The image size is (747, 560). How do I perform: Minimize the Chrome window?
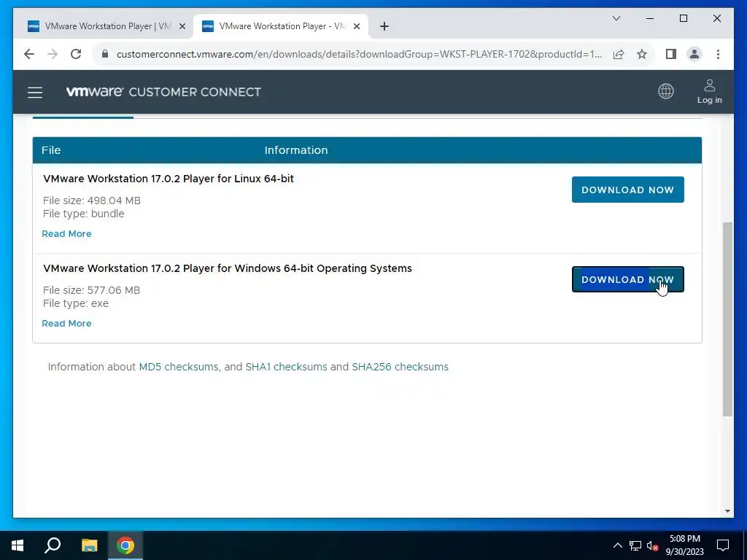(650, 18)
